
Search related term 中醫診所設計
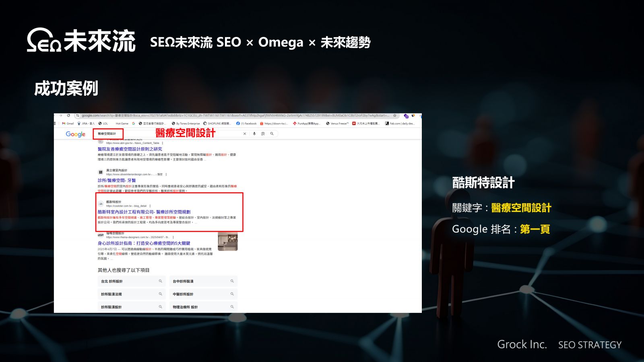203,294
